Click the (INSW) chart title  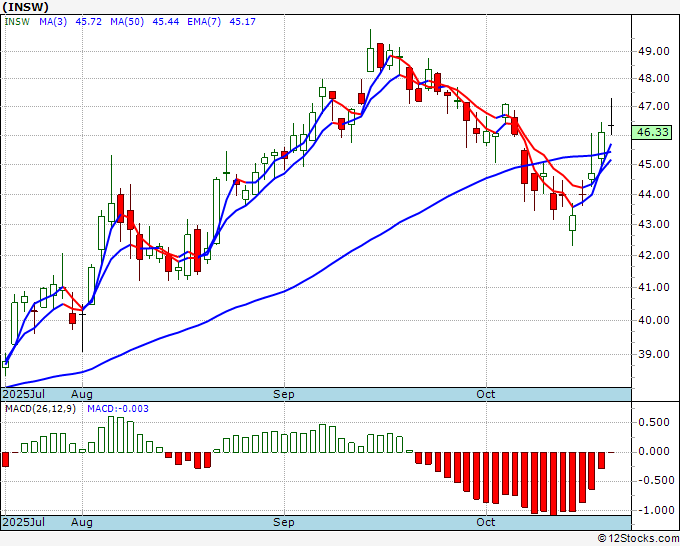25,7
